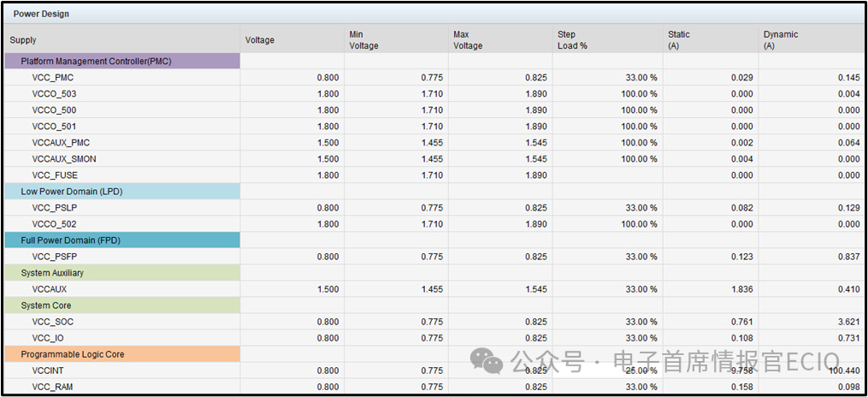Select the VCCO_503 supply row label
Viewport: 868px width, 397px height.
point(54,93)
